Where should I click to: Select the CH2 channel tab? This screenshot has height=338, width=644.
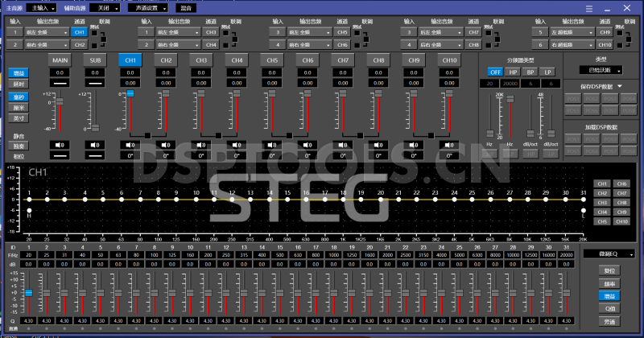pyautogui.click(x=166, y=60)
